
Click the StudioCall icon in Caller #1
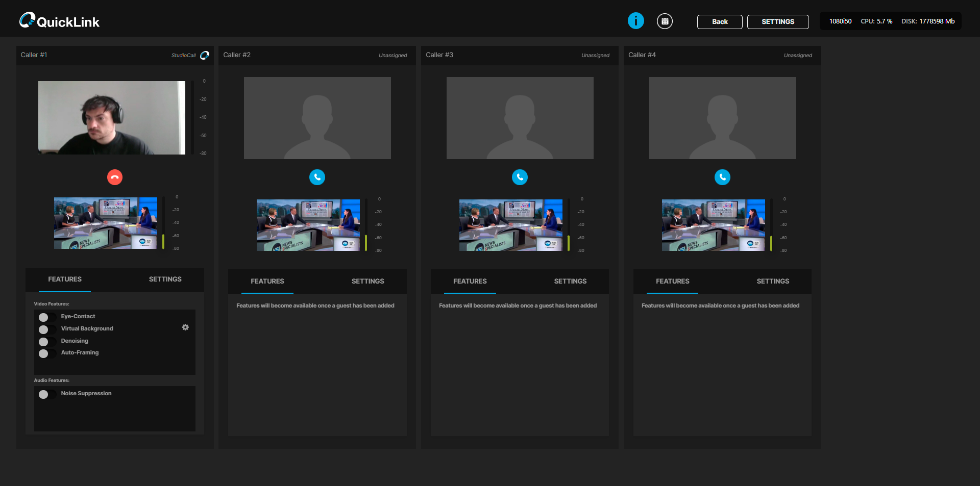205,55
